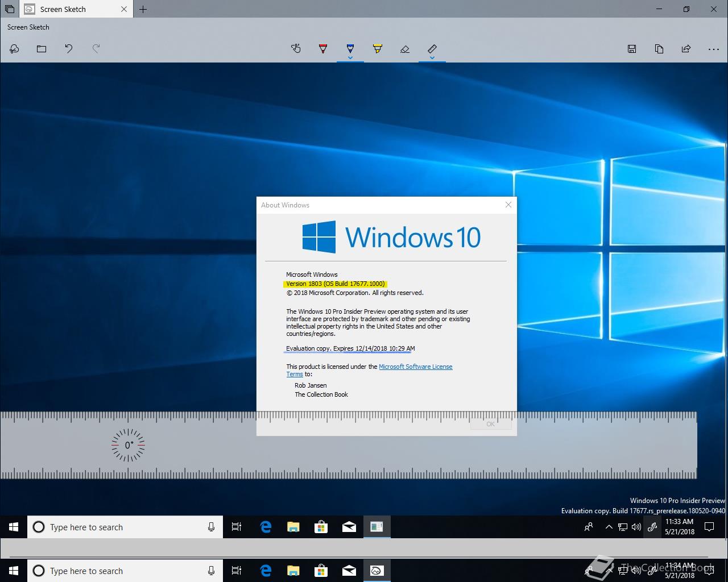The image size is (728, 582).
Task: Copy the sketch to clipboard
Action: point(659,49)
